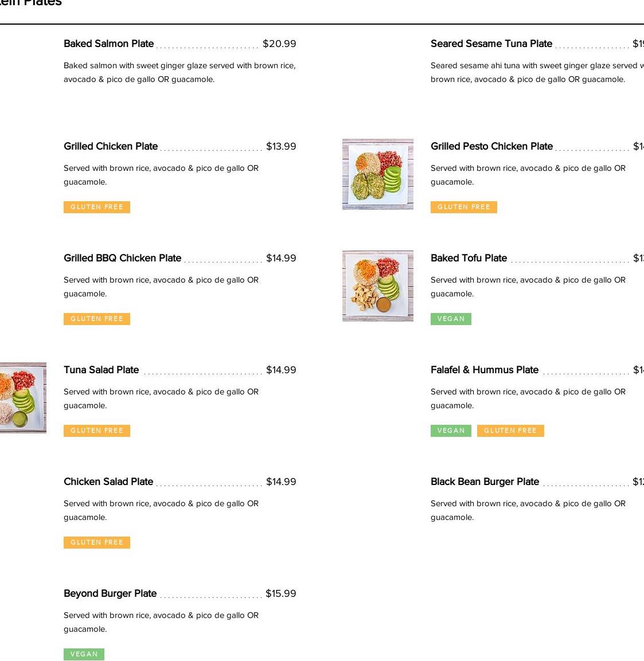
Task: Click Gluten Free tag on Falafel & Hummus Plate
Action: pos(510,431)
